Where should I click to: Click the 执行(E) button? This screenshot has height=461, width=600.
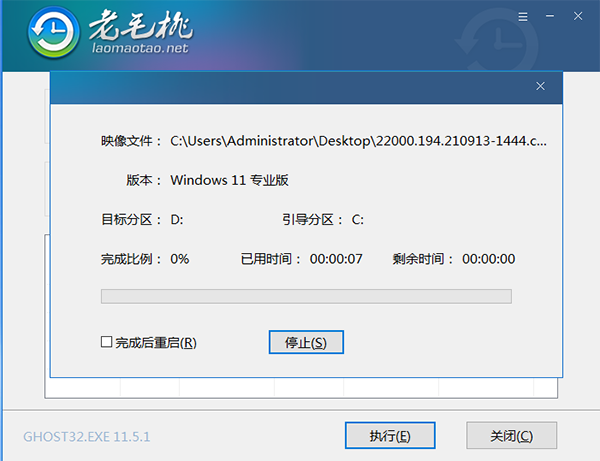pyautogui.click(x=390, y=435)
